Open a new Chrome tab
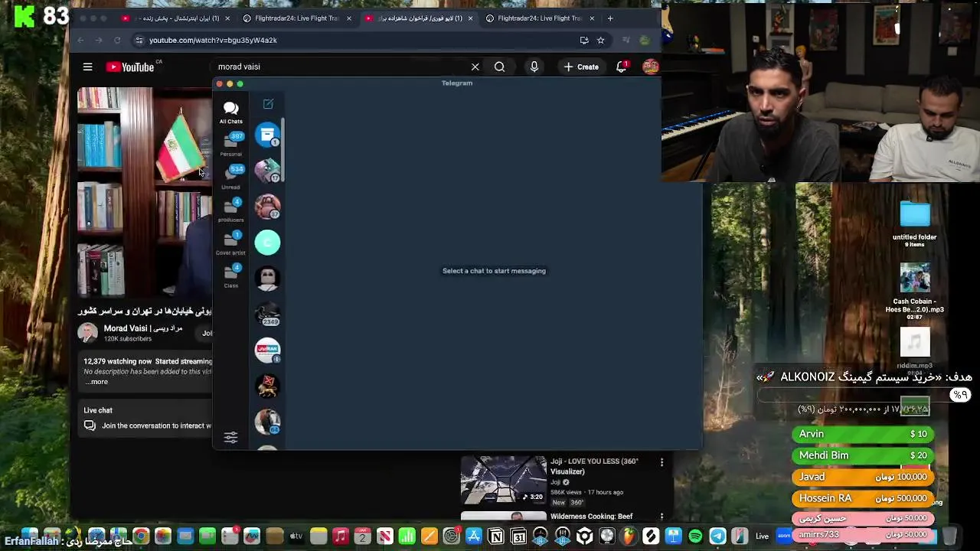The height and width of the screenshot is (551, 980). [610, 18]
